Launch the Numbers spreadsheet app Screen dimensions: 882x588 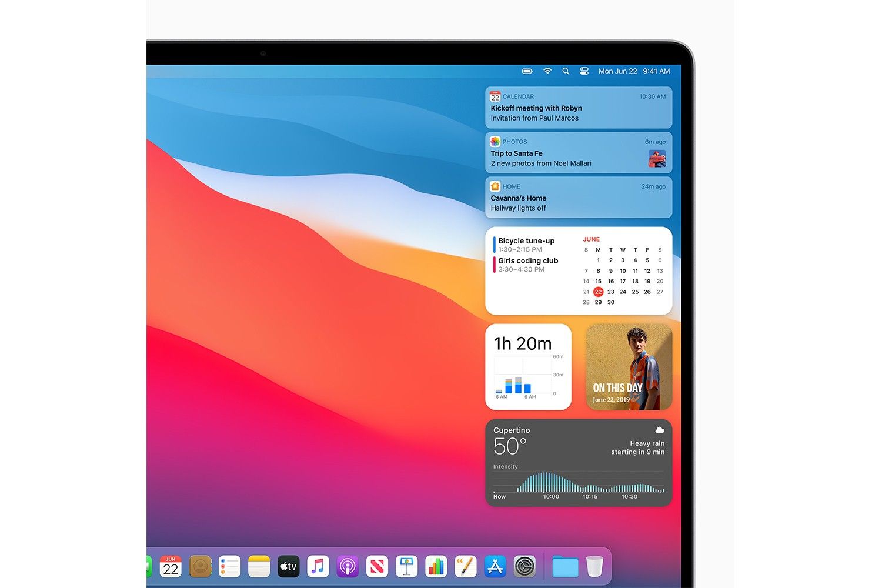click(x=436, y=567)
